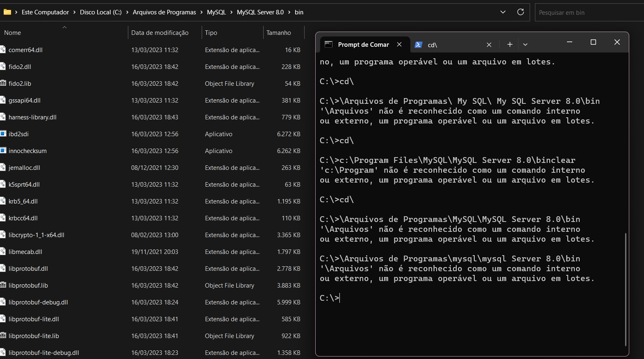644x359 pixels.
Task: Close the 'Prompt de Comar' tab
Action: 399,44
